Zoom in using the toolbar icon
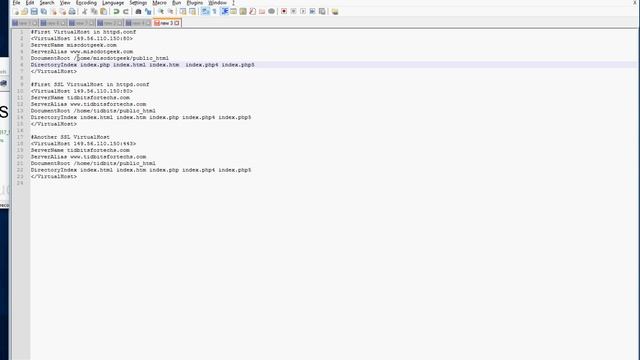Image resolution: width=640 pixels, height=360 pixels. tap(160, 11)
